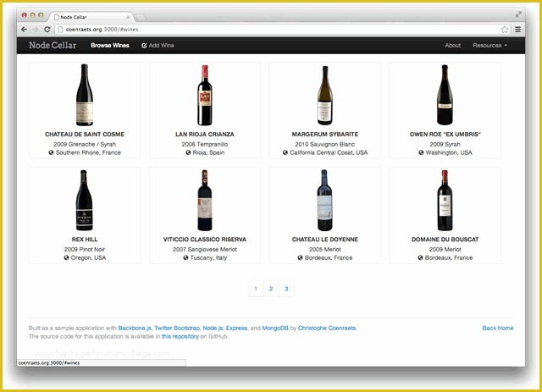This screenshot has height=392, width=542.
Task: Click text 2006 Tempranillo
Action: (x=205, y=144)
